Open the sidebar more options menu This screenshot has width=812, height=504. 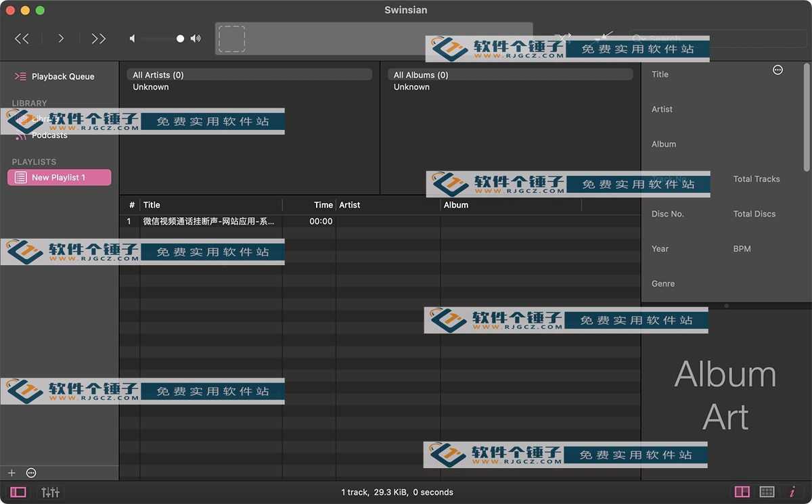pyautogui.click(x=31, y=473)
